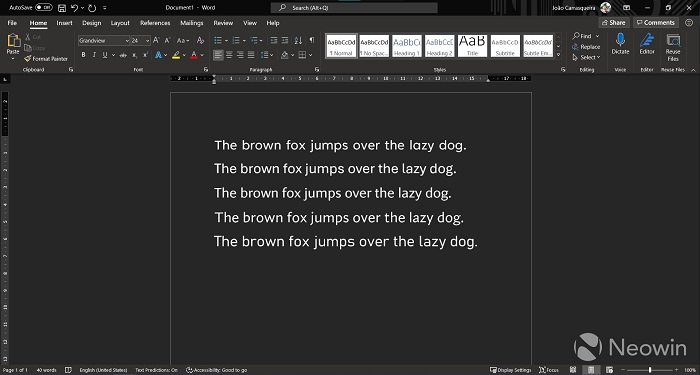Click the Text Effects icon

pos(158,55)
